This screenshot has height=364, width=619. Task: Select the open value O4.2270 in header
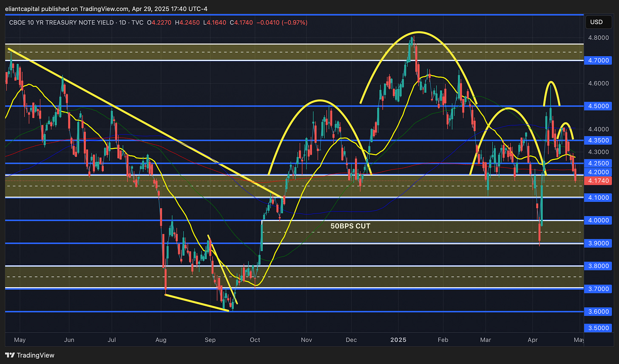pyautogui.click(x=159, y=22)
